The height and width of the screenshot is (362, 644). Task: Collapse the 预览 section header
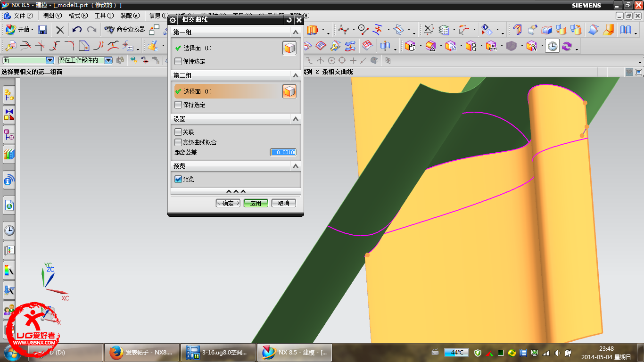tap(296, 166)
